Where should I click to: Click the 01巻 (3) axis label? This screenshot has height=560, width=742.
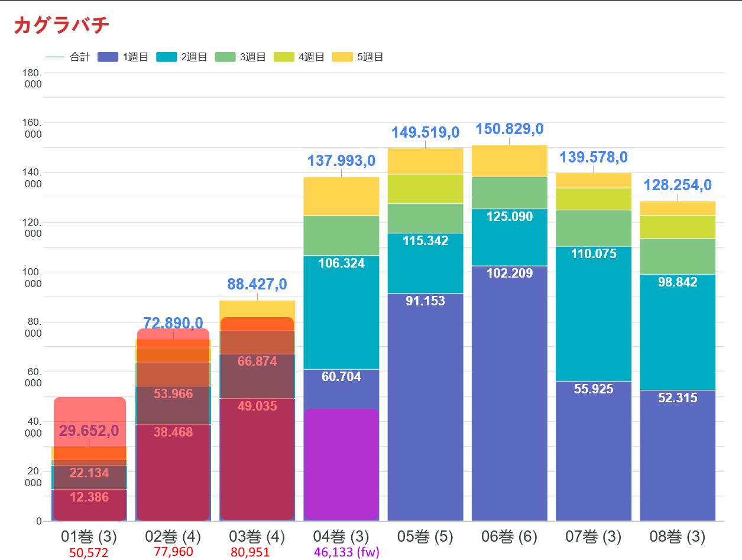click(89, 536)
